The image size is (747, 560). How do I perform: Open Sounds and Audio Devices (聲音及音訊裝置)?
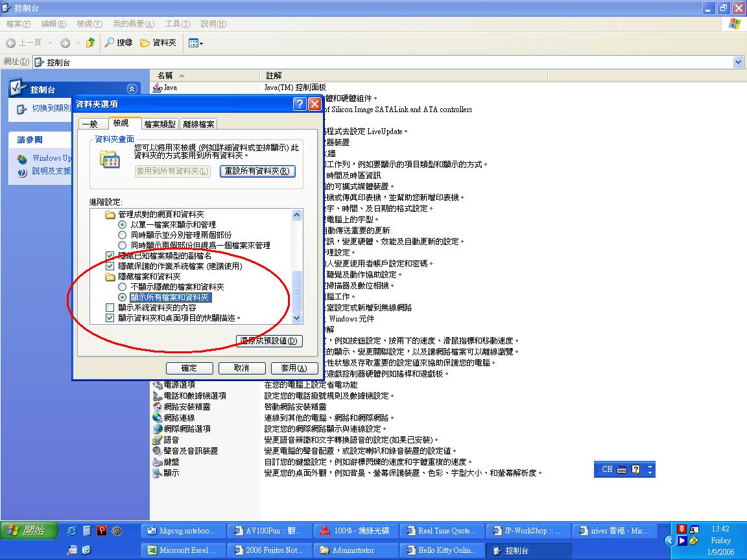[x=189, y=450]
